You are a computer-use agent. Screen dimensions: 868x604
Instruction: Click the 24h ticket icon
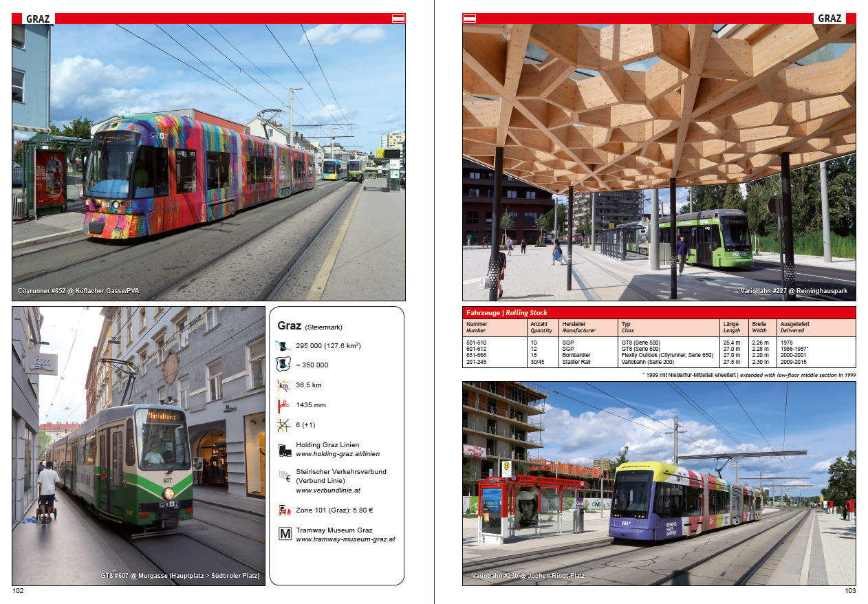pyautogui.click(x=284, y=510)
